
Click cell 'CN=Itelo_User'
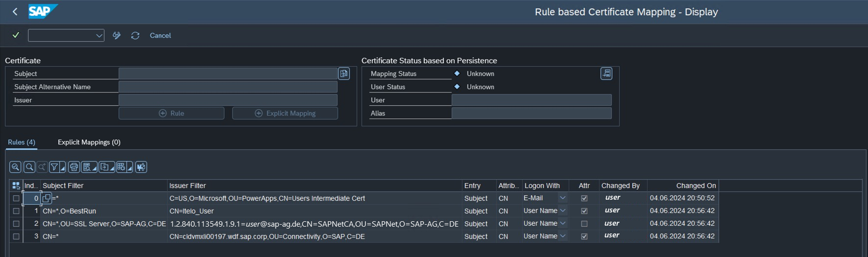coord(314,211)
